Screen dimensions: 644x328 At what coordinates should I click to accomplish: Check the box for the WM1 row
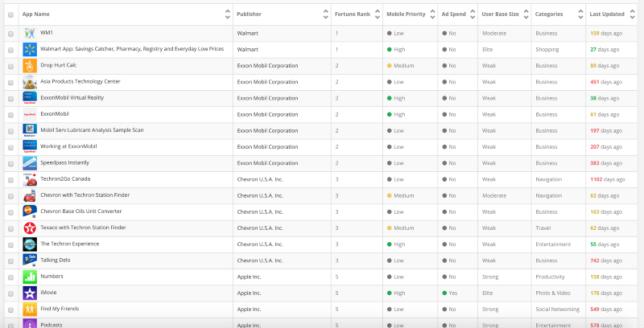tap(10, 34)
